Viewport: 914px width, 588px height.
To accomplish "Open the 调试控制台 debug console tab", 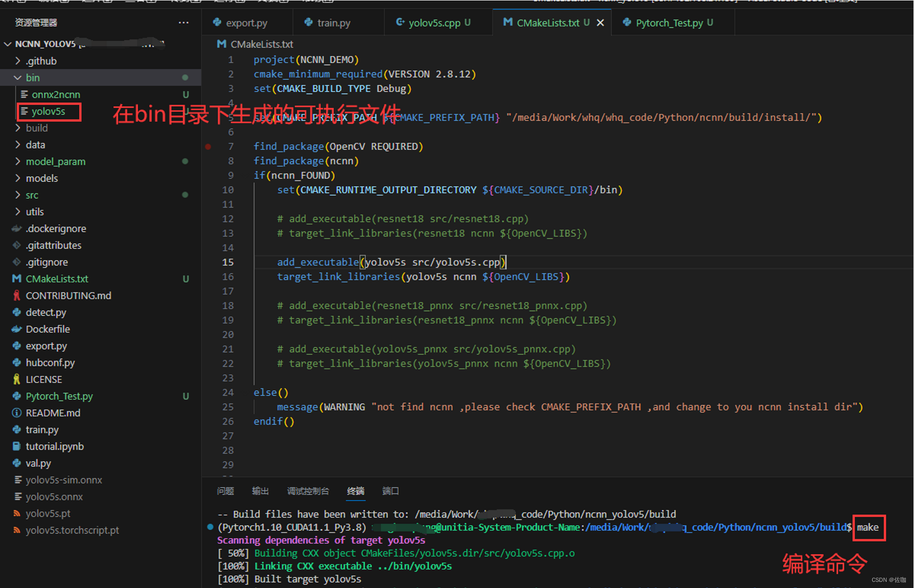I will 308,491.
